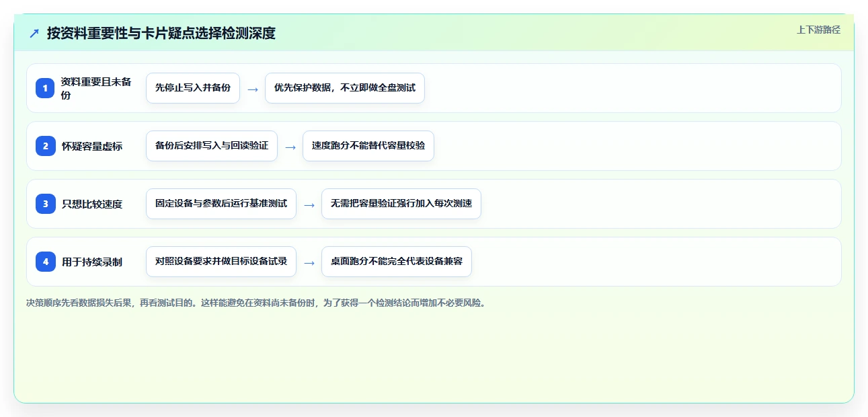Click the number 4 badge
Image resolution: width=868 pixels, height=417 pixels.
point(46,262)
